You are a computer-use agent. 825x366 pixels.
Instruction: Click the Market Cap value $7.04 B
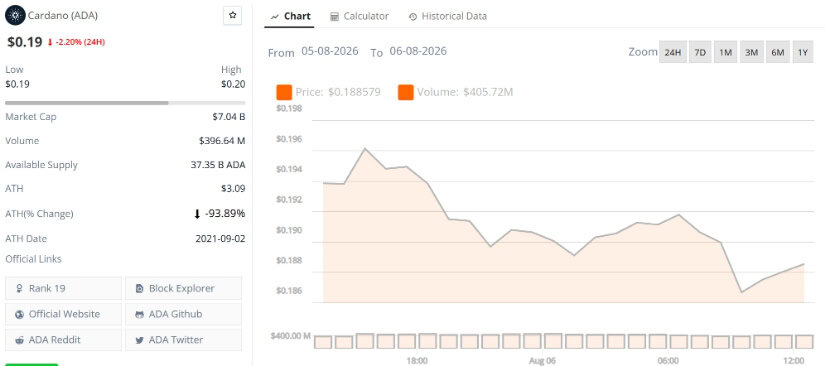point(229,117)
